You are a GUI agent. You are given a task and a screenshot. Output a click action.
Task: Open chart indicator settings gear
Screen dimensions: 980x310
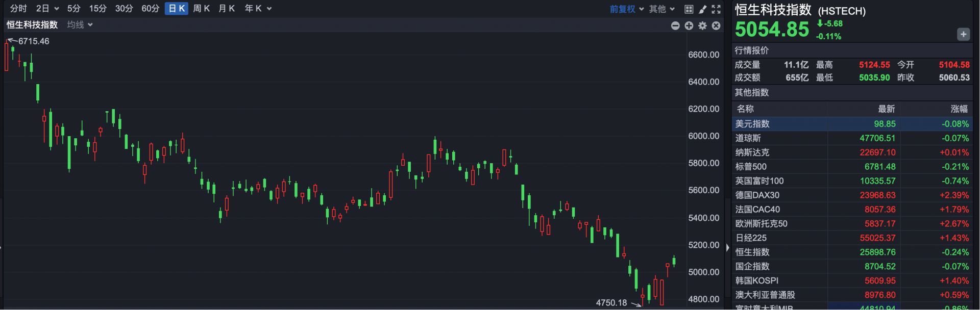click(703, 25)
